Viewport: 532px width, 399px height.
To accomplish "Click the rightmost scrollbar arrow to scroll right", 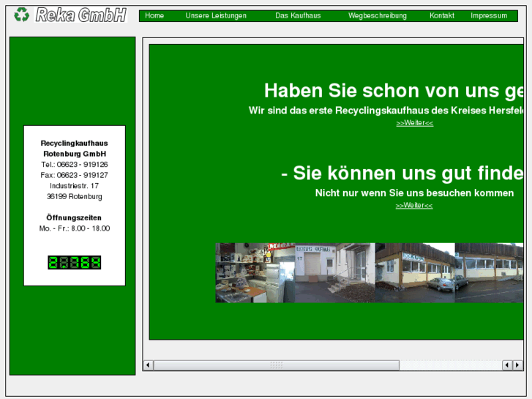I will click(518, 365).
